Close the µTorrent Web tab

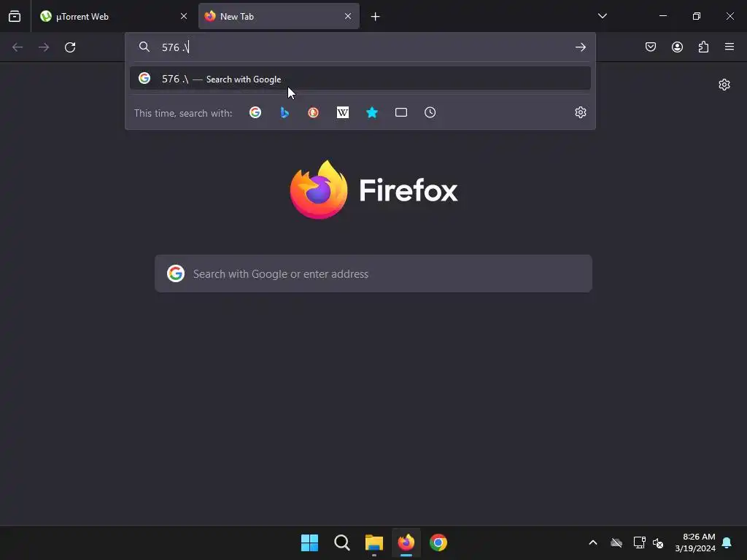click(184, 16)
